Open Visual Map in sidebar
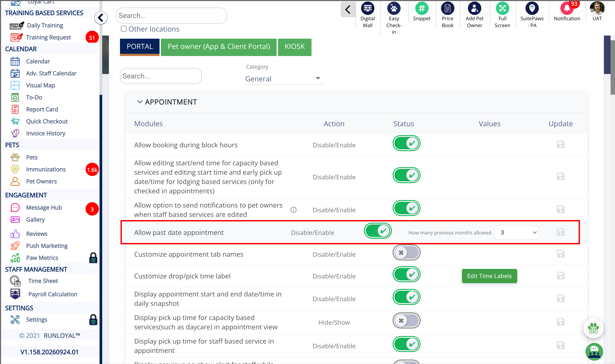Image resolution: width=615 pixels, height=364 pixels. tap(40, 85)
